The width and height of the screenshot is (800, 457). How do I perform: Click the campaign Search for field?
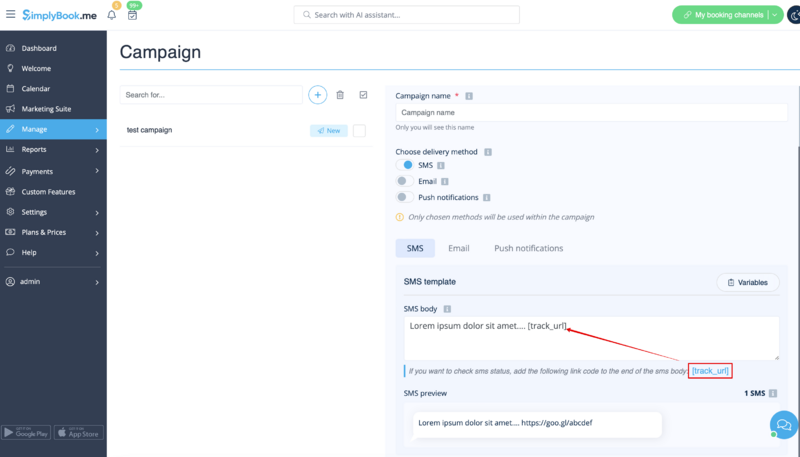pos(211,95)
